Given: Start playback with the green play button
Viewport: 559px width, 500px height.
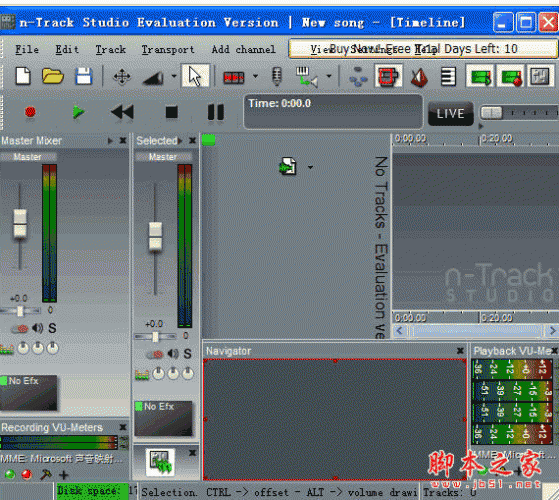Looking at the screenshot, I should 78,112.
